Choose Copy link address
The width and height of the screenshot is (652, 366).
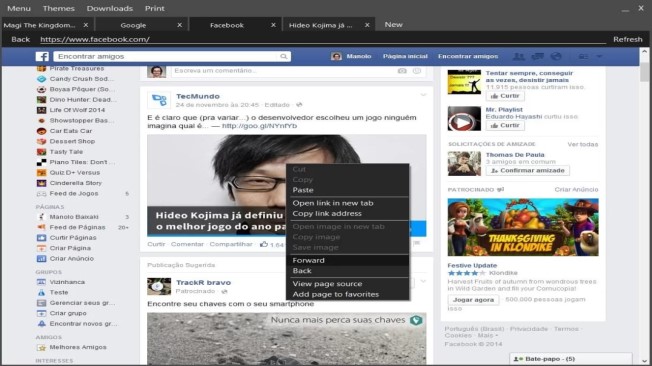347,213
